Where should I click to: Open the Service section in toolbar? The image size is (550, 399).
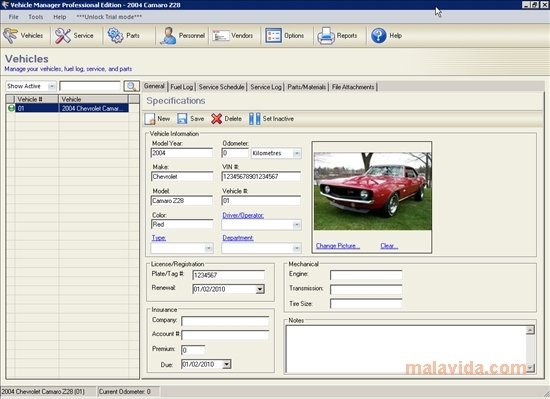[74, 36]
